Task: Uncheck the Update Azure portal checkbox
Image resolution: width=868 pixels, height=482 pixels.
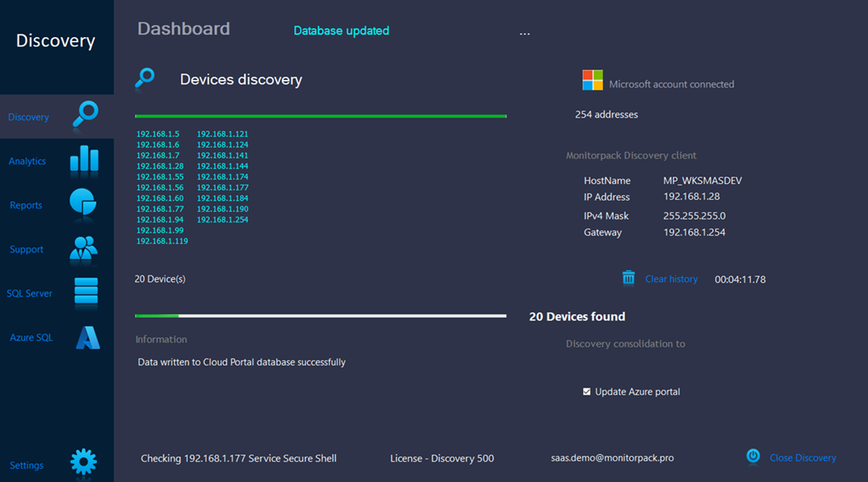Action: [x=587, y=391]
